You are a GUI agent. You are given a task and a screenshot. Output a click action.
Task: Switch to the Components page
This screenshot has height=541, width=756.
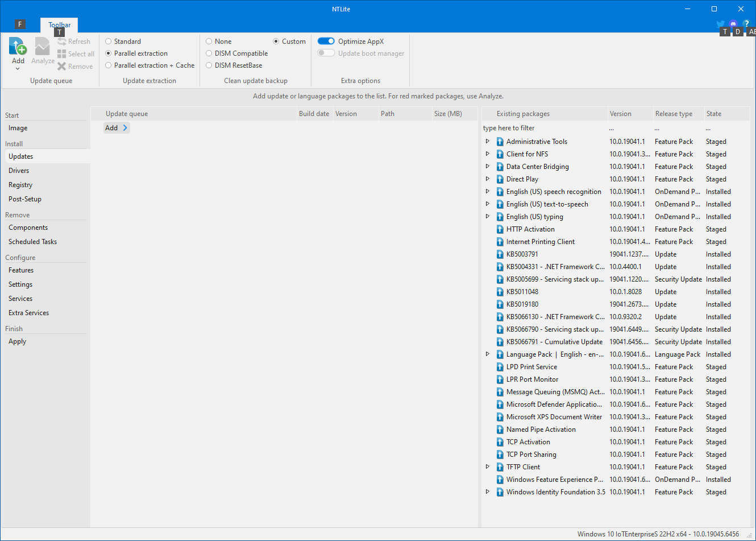coord(28,228)
